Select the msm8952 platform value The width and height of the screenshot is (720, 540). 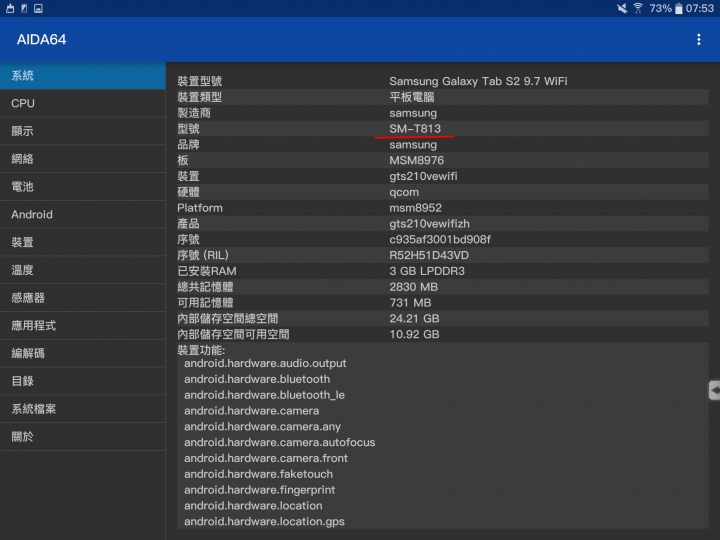click(x=415, y=208)
